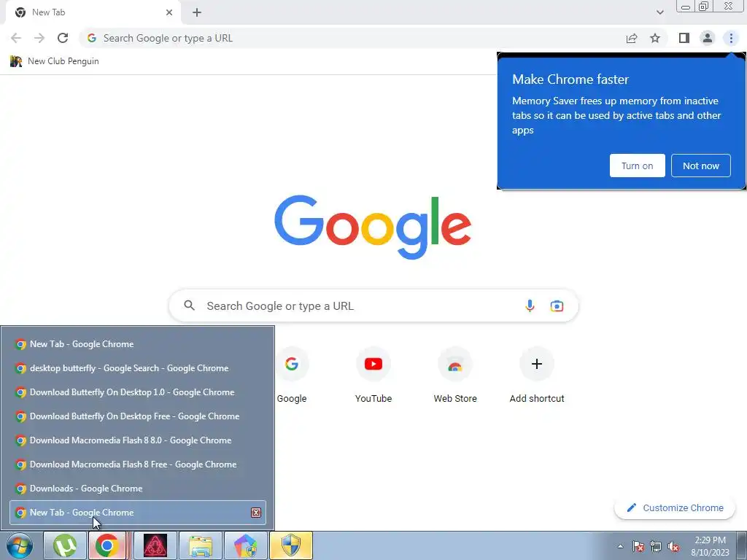Screen dimensions: 747x560
Task: Open Action Center flag icon
Action: pos(638,546)
